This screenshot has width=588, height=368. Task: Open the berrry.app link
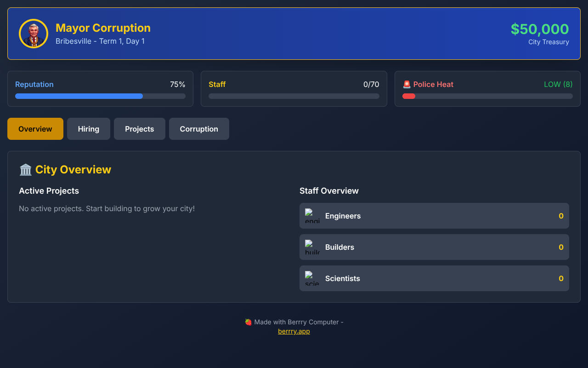[294, 331]
